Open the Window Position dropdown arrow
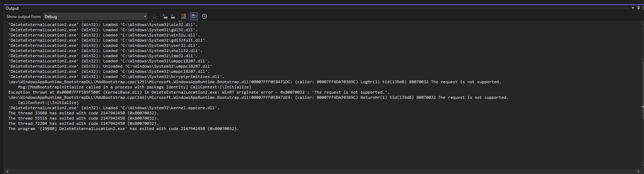This screenshot has height=174, width=644. point(633,8)
